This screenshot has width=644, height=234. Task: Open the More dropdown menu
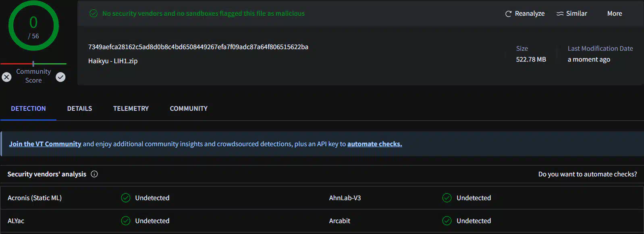tap(614, 14)
